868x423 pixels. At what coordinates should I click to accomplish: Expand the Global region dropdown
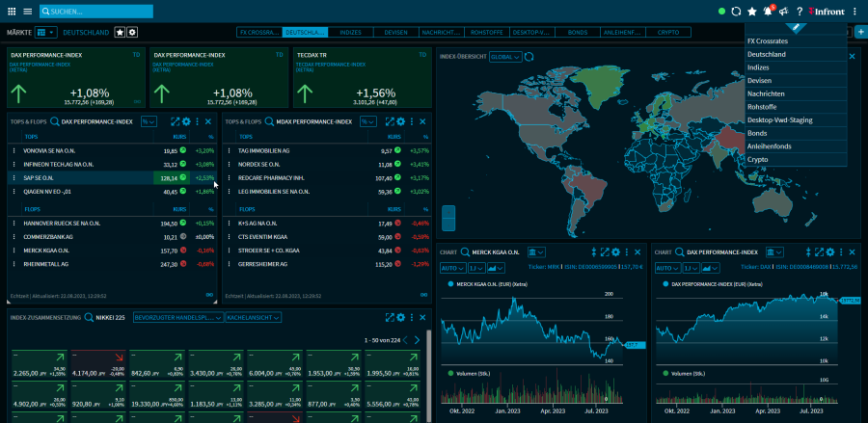click(505, 57)
